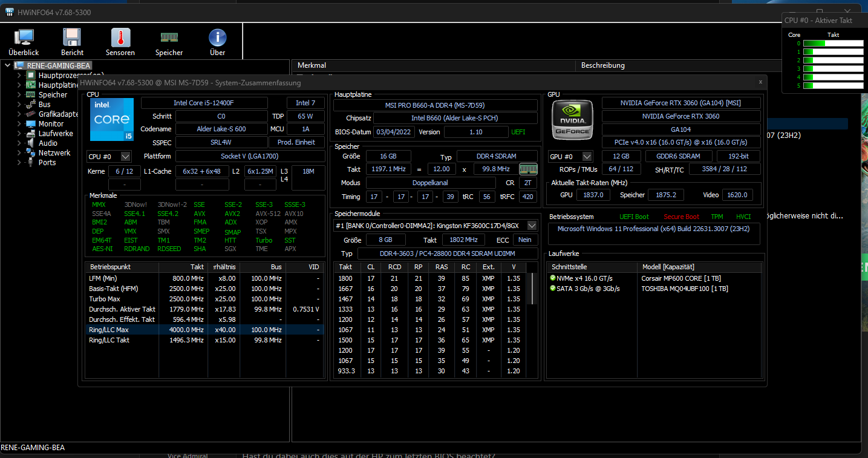
Task: Click the RENE-GAMING-BEA computer icon in tree
Action: click(x=19, y=65)
